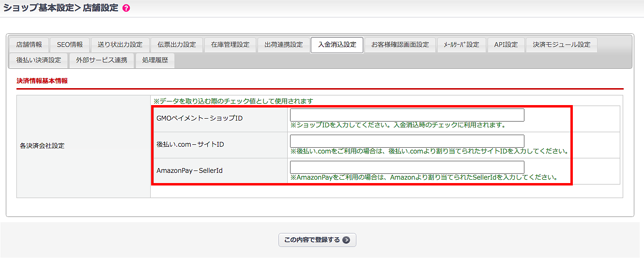Open the 外部サービス連携 tab
This screenshot has width=644, height=262.
[102, 60]
